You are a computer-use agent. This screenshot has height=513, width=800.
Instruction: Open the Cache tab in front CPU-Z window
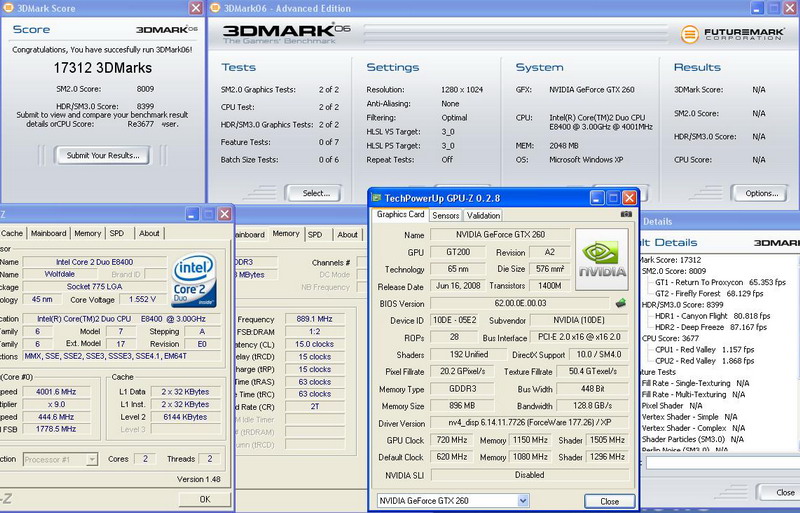click(12, 233)
